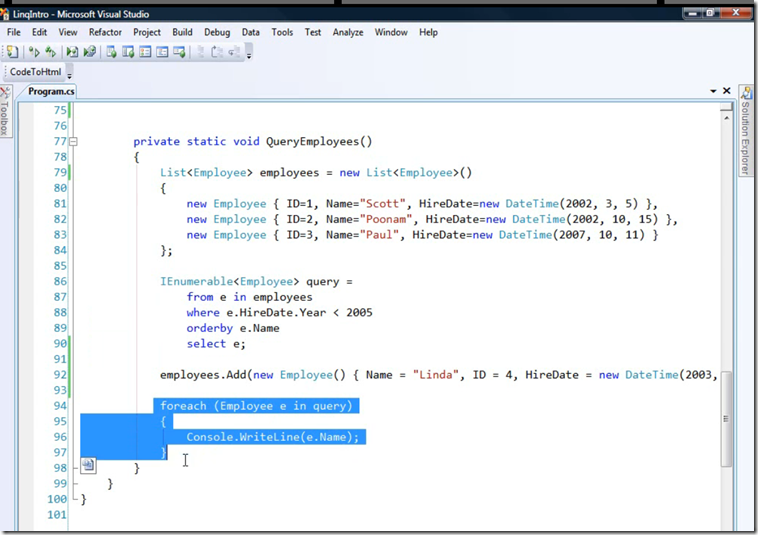Click the highlighted foreach statement
This screenshot has height=535, width=758.
[x=256, y=406]
